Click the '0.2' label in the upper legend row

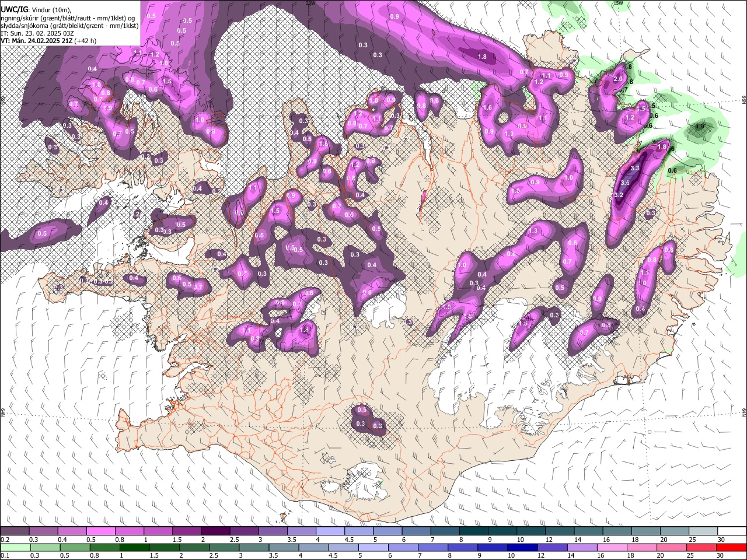pos(5,540)
